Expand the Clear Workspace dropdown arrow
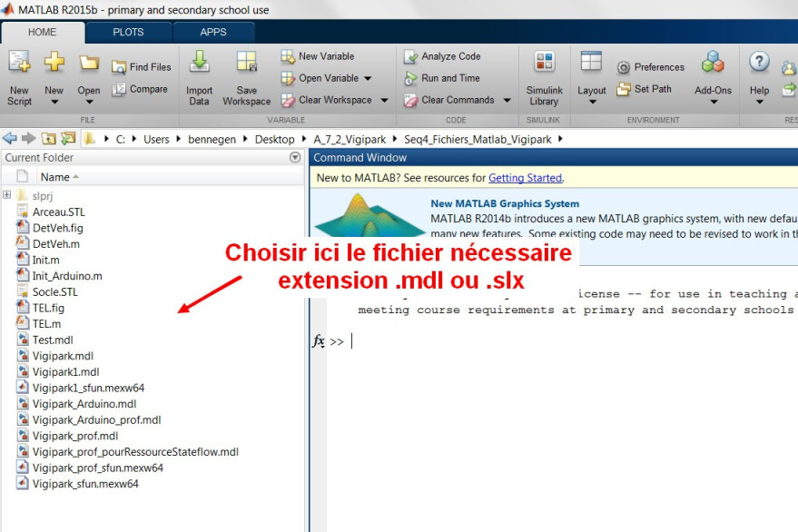 pyautogui.click(x=384, y=100)
